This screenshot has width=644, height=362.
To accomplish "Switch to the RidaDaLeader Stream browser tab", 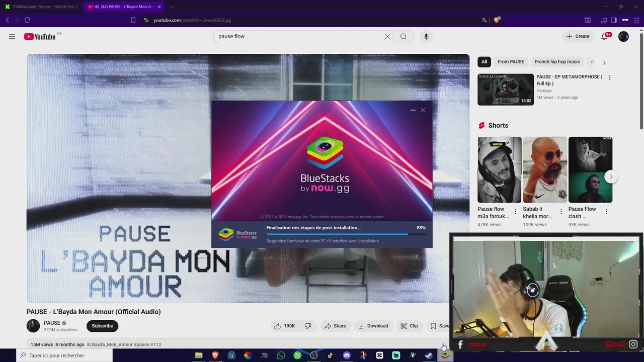I will coord(42,7).
